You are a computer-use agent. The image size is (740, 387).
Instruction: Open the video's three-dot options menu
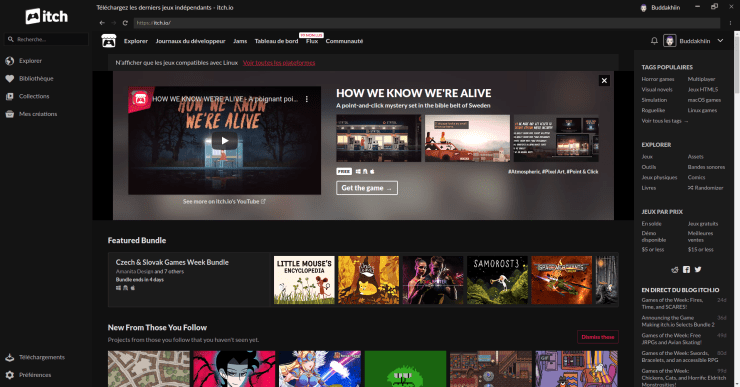click(x=307, y=99)
